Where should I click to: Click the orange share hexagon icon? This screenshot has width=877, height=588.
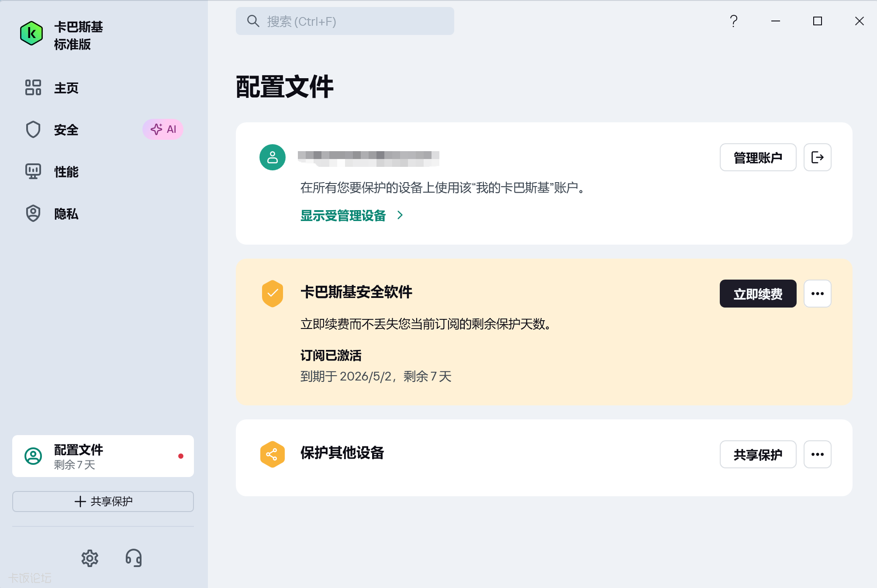tap(273, 454)
